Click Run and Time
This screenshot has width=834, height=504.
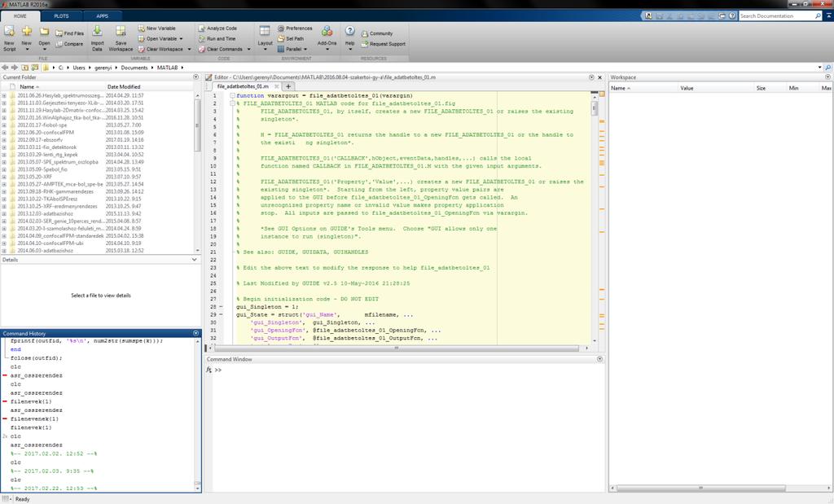(x=217, y=39)
